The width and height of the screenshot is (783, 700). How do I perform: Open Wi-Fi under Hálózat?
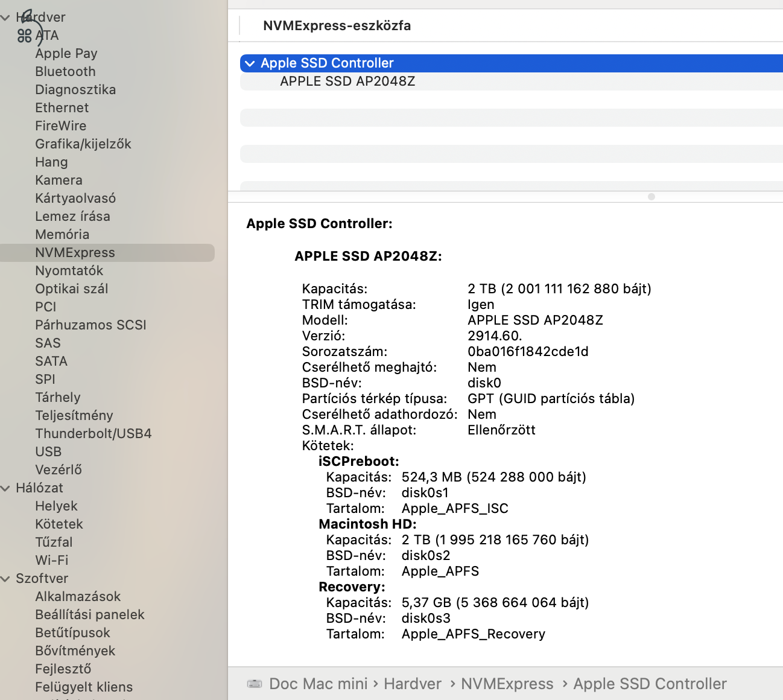tap(52, 561)
